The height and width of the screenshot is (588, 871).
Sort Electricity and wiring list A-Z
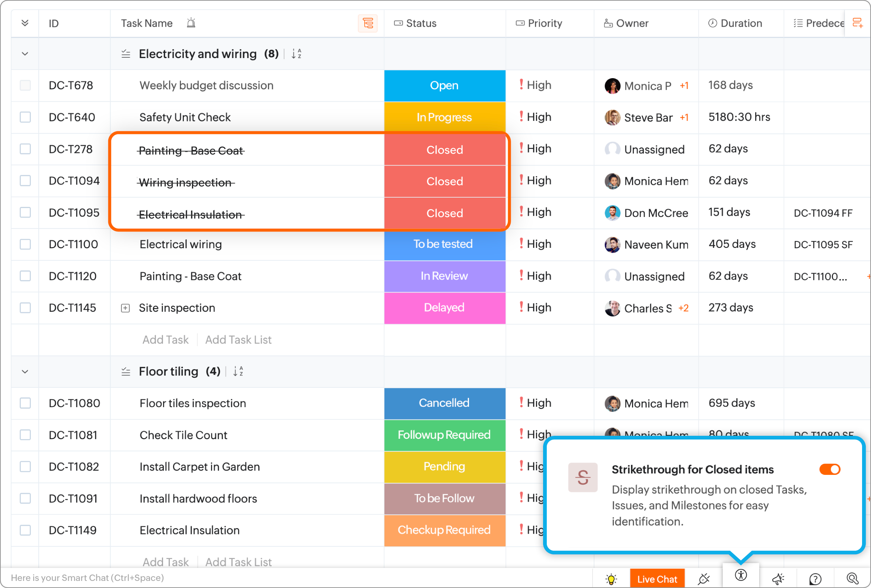pos(296,54)
